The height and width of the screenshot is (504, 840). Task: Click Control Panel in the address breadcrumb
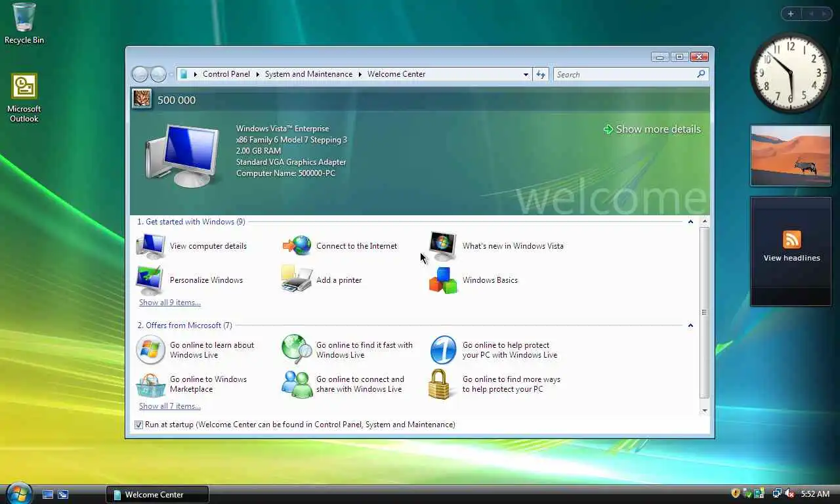click(x=226, y=74)
